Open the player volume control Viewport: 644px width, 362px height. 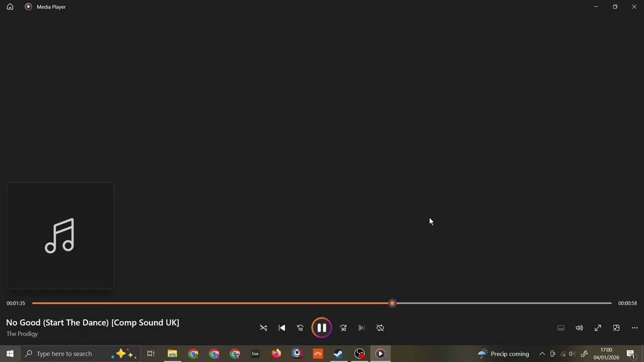pyautogui.click(x=579, y=328)
